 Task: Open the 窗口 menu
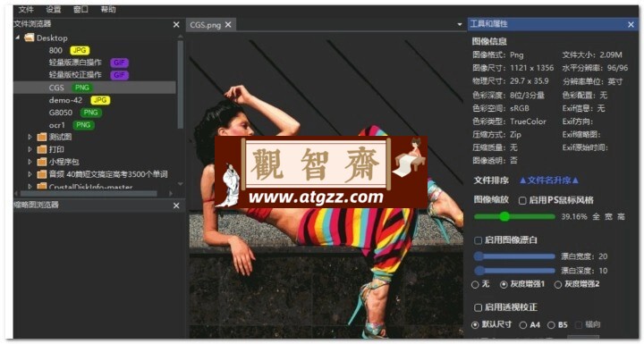click(x=80, y=10)
